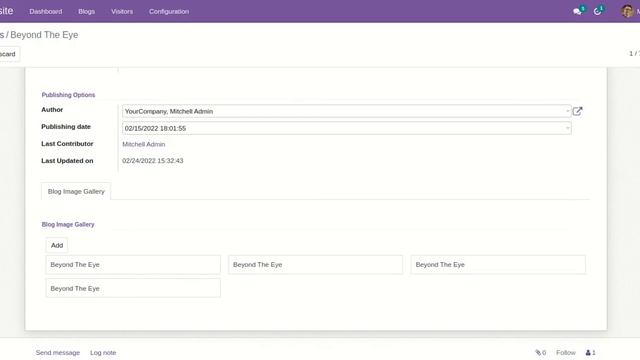Screen dimensions: 640x360
Task: Select the Blog Image Gallery tab
Action: pyautogui.click(x=76, y=191)
